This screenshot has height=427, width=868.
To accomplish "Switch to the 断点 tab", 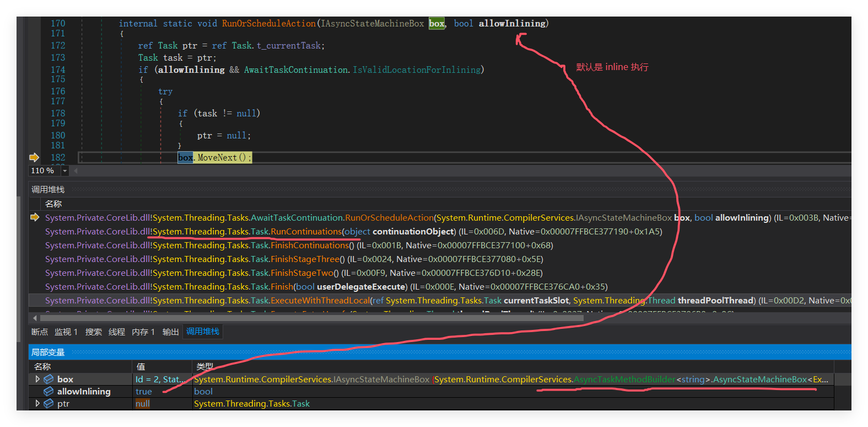I will 40,332.
